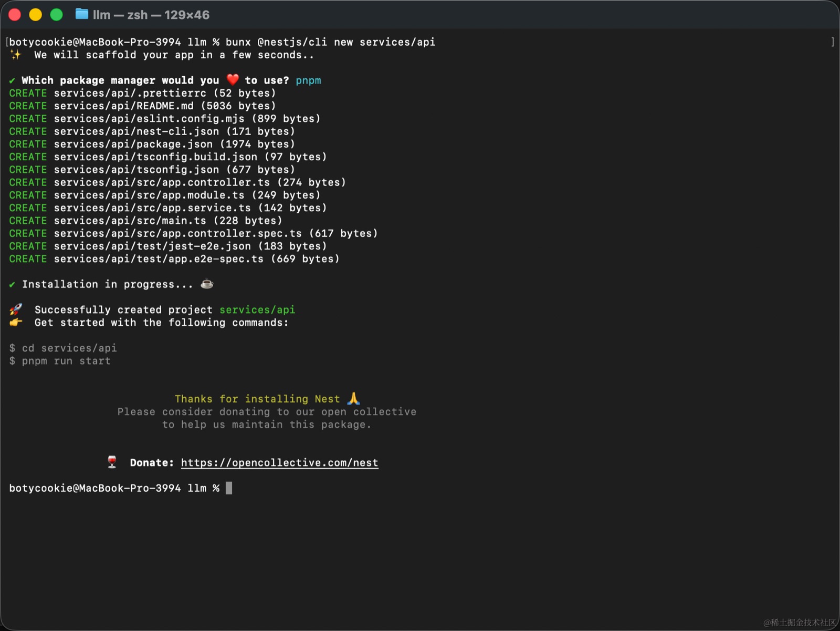Viewport: 840px width, 631px height.
Task: Zoom the terminal window with the green button
Action: click(56, 15)
